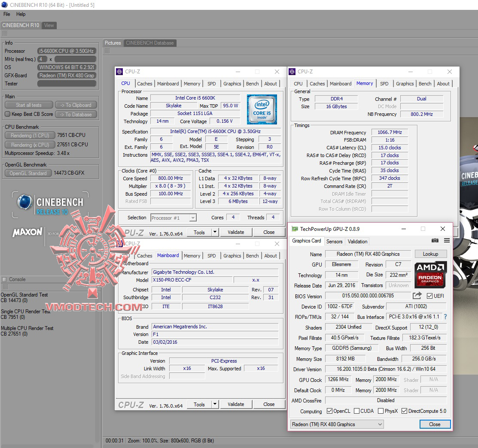This screenshot has width=478, height=448.
Task: Click the Start all tests button
Action: point(29,105)
